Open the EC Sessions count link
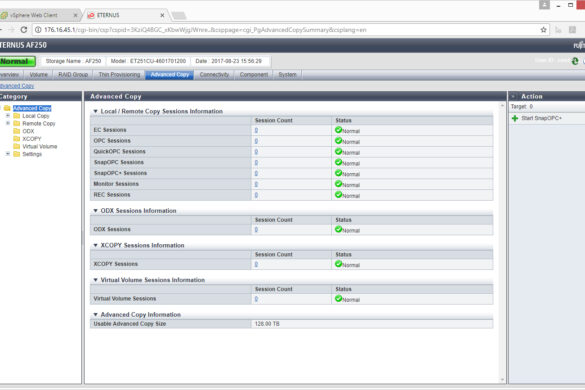The height and width of the screenshot is (390, 585). pos(256,130)
